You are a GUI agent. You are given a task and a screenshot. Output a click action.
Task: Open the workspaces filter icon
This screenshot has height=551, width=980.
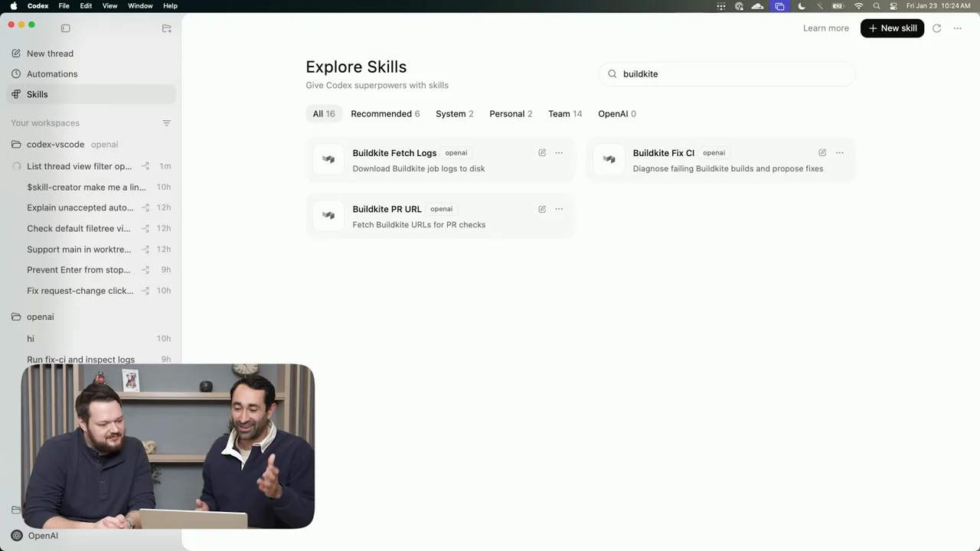[x=166, y=123]
